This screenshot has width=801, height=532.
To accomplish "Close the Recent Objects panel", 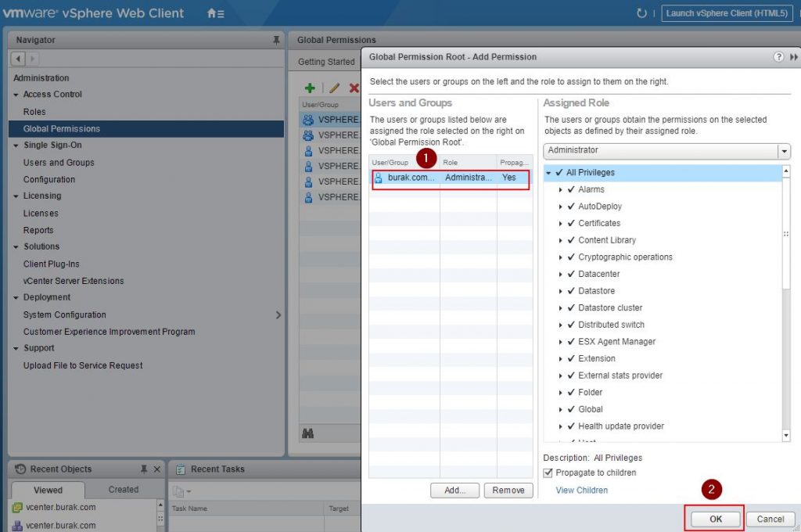I will [156, 469].
